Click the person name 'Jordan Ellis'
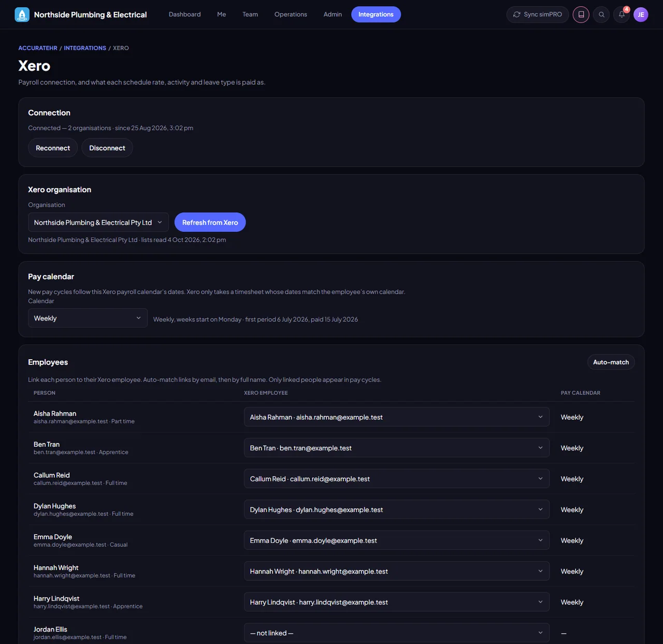Screen dimensions: 663x644 click(x=50, y=630)
